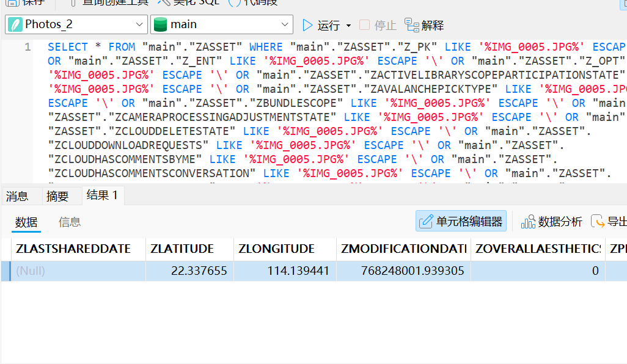The width and height of the screenshot is (627, 364).
Task: Select the cell value 768248001.939305
Action: pyautogui.click(x=404, y=271)
